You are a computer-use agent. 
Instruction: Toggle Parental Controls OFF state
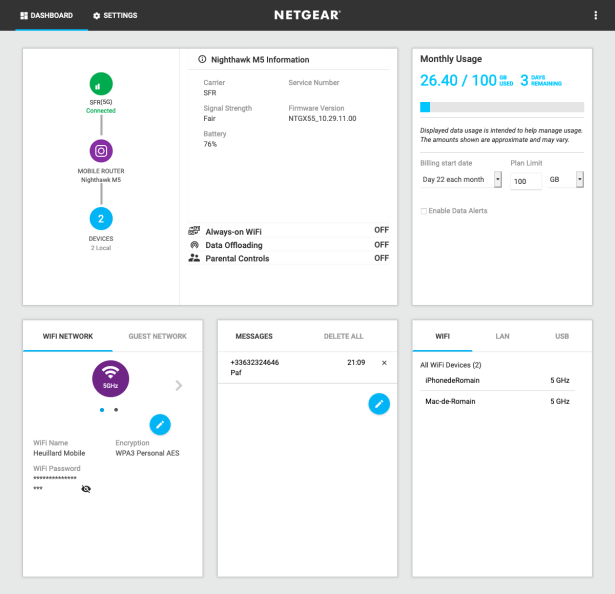(x=381, y=258)
